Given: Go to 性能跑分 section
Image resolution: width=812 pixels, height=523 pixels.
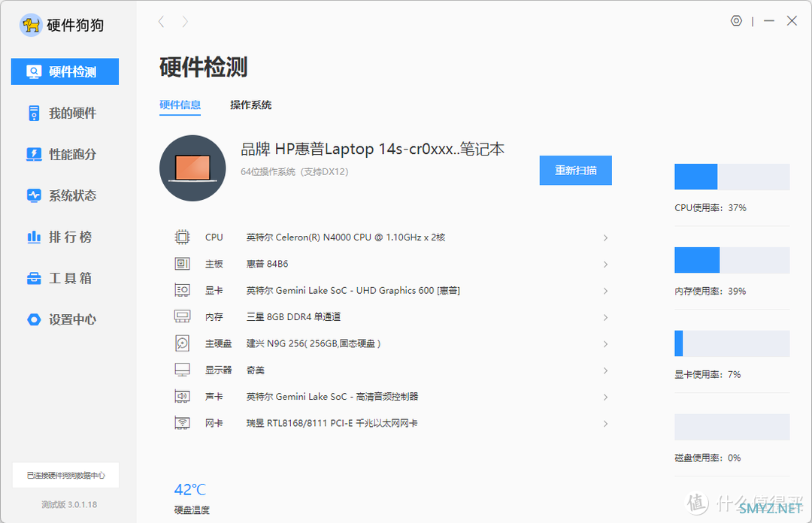Looking at the screenshot, I should coord(65,154).
